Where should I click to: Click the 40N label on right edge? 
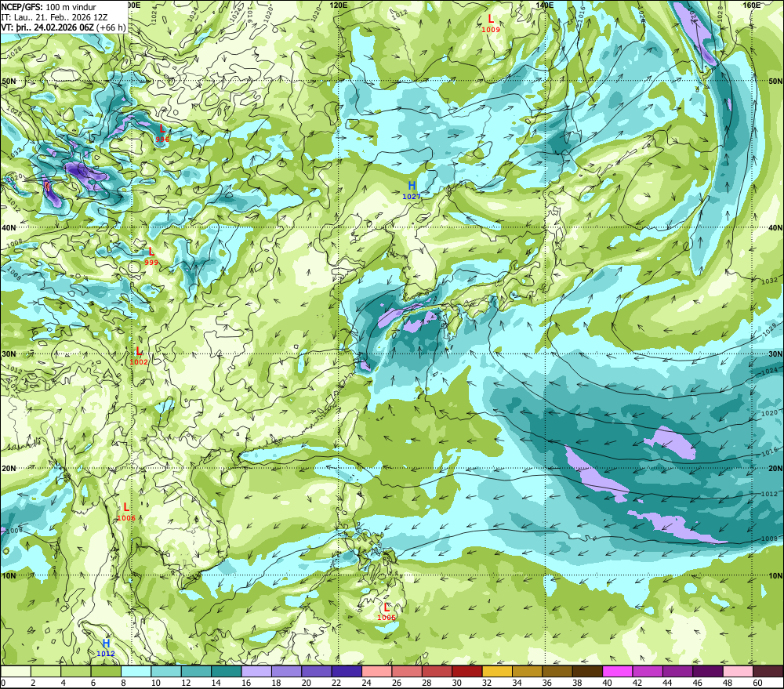coord(775,227)
